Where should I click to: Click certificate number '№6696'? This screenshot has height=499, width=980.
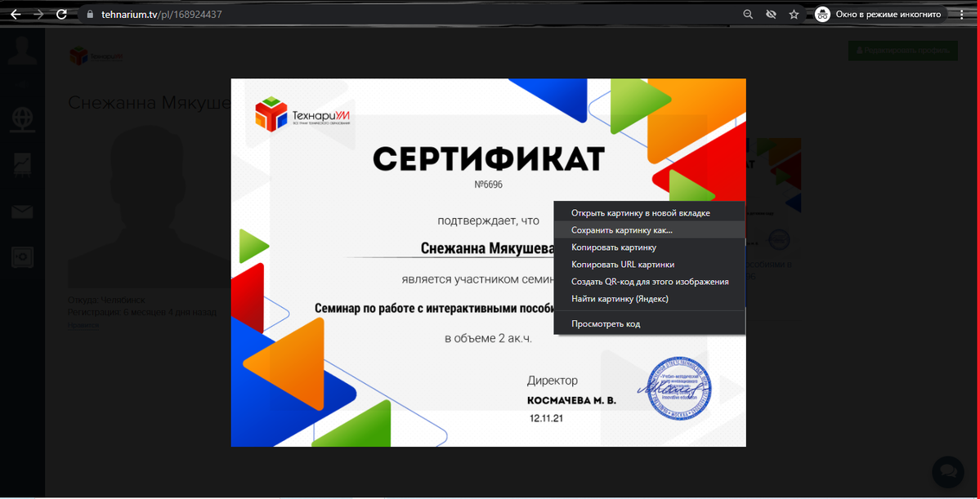[489, 185]
